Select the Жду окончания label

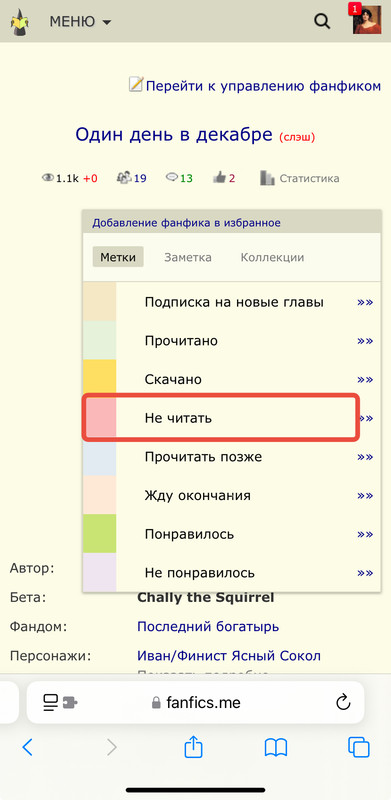click(x=198, y=496)
